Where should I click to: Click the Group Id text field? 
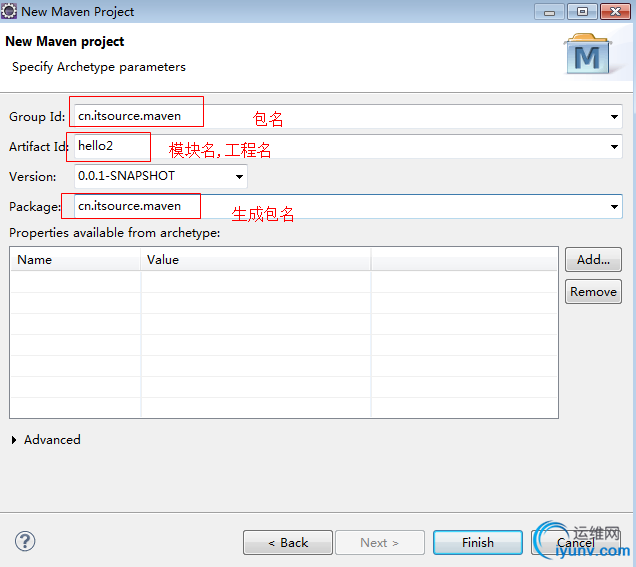point(348,117)
